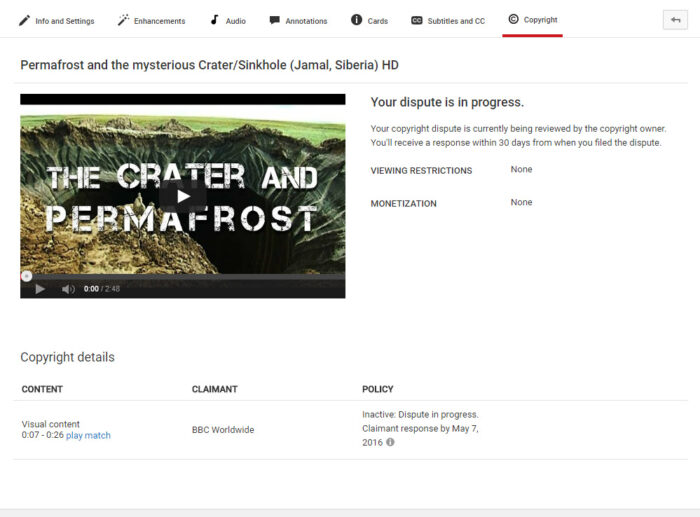Select the Audio tab

point(235,21)
